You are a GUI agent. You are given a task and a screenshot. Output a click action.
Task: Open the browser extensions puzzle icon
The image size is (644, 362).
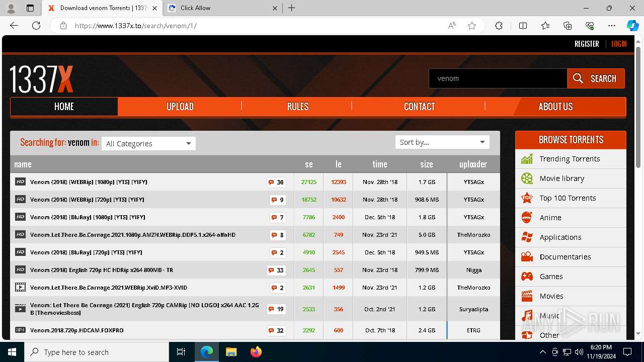point(499,26)
